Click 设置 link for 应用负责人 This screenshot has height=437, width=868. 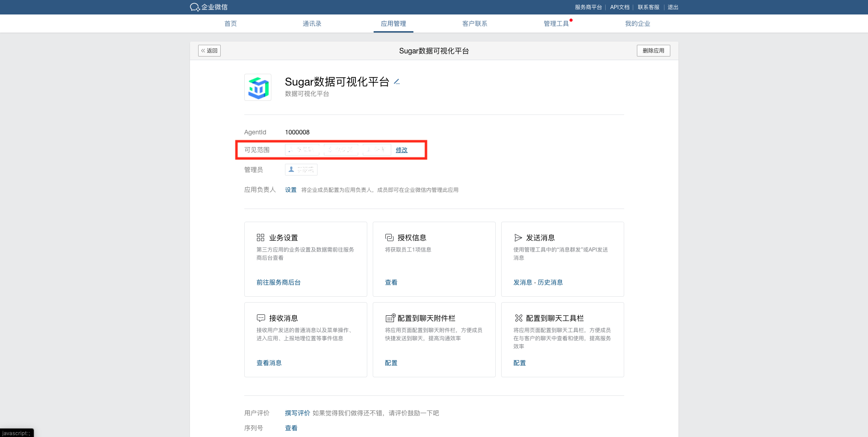pyautogui.click(x=291, y=190)
